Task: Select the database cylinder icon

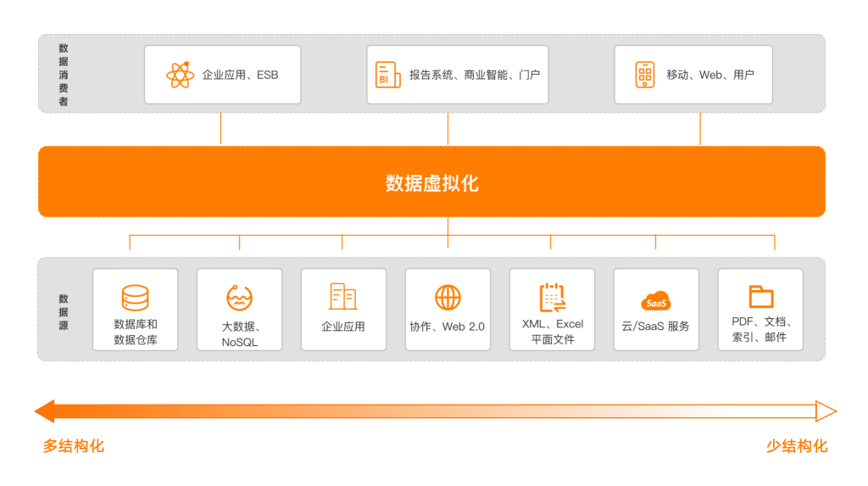Action: point(135,298)
